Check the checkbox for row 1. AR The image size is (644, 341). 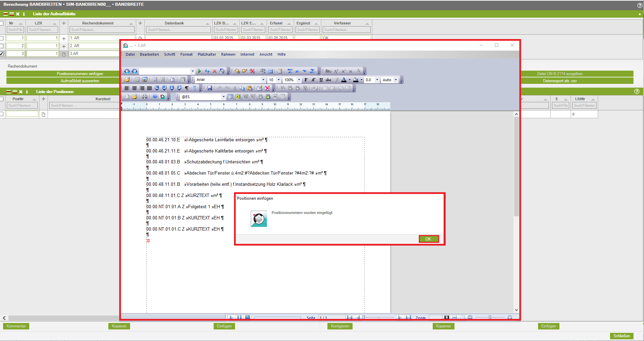click(x=2, y=38)
